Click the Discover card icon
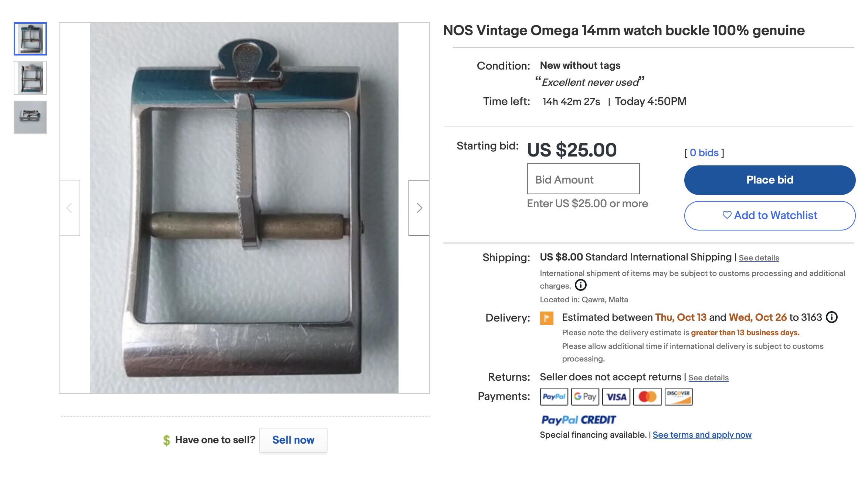This screenshot has height=481, width=868. tap(678, 397)
